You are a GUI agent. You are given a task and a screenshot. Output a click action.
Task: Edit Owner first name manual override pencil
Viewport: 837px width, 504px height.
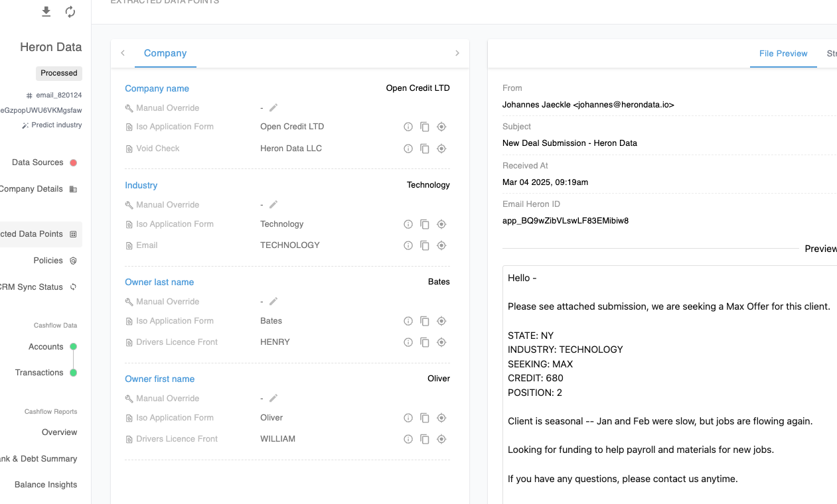273,398
